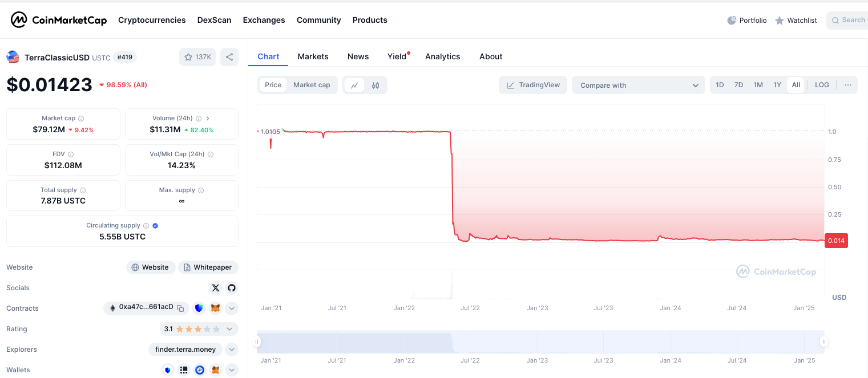The height and width of the screenshot is (378, 868).
Task: Set chart range to 1Y
Action: pyautogui.click(x=777, y=85)
